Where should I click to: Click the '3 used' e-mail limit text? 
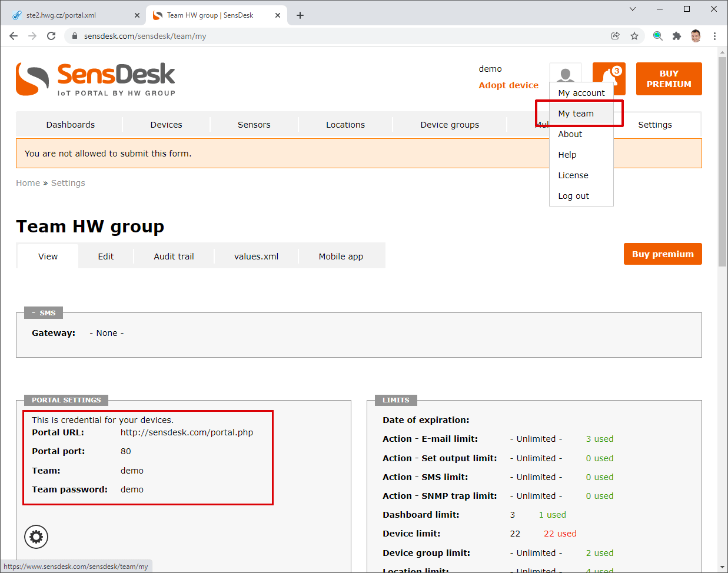[600, 439]
